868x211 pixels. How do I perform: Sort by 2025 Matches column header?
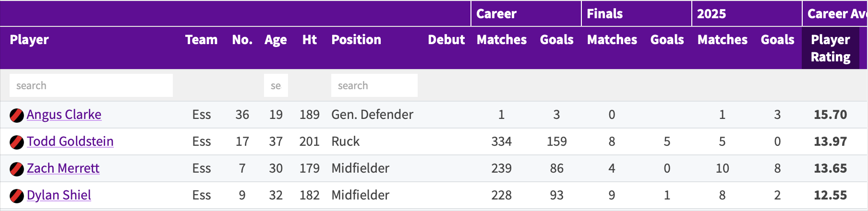point(723,40)
